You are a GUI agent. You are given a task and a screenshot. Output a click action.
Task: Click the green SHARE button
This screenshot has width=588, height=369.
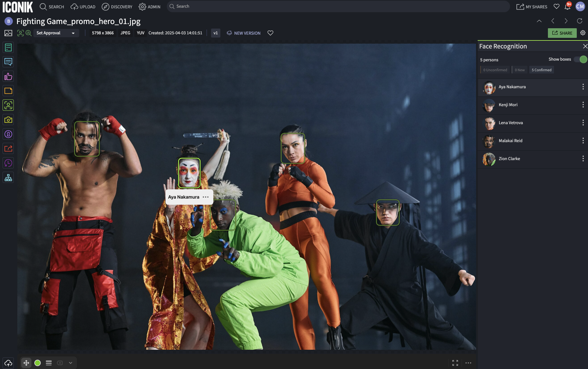coord(562,33)
